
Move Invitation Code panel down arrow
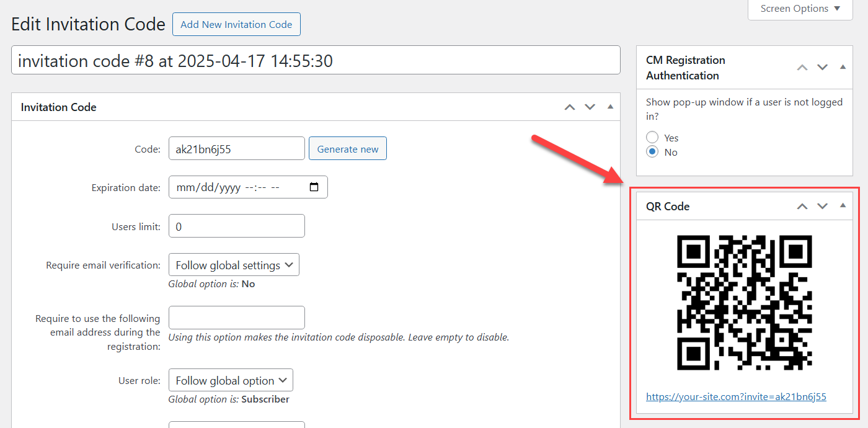pos(590,107)
